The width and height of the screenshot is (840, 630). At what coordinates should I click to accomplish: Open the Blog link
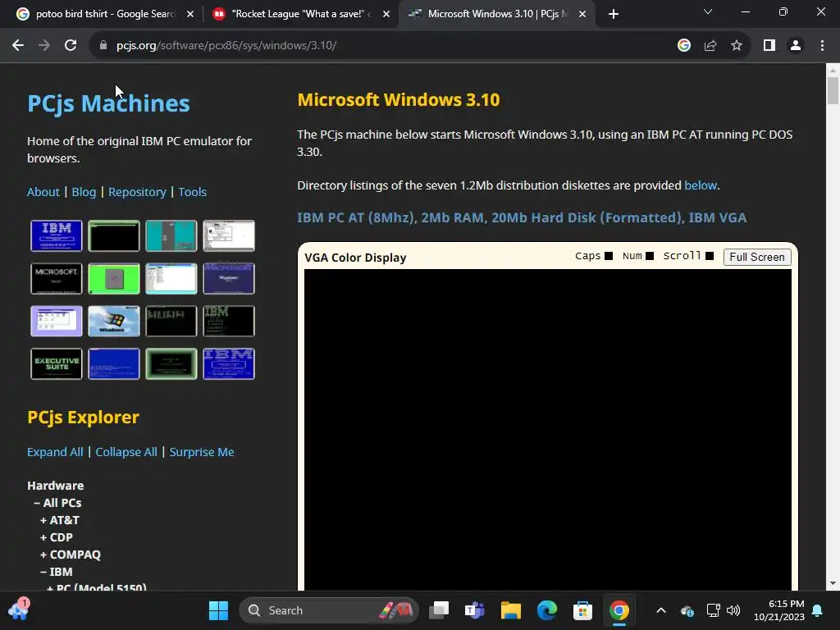[x=84, y=192]
